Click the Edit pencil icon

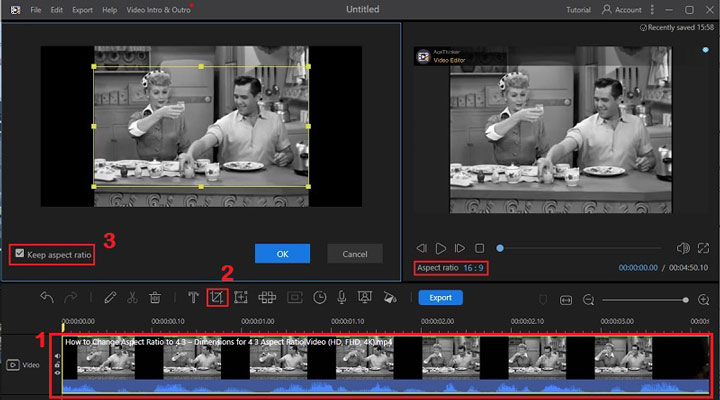[x=110, y=297]
